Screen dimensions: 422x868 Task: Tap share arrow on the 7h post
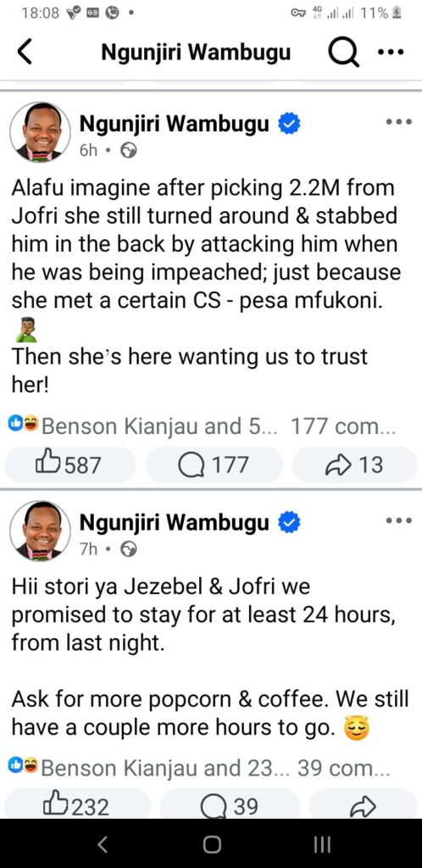click(x=363, y=805)
